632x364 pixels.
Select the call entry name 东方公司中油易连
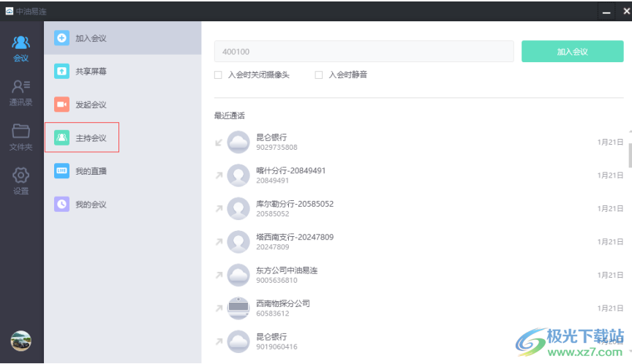(x=287, y=270)
